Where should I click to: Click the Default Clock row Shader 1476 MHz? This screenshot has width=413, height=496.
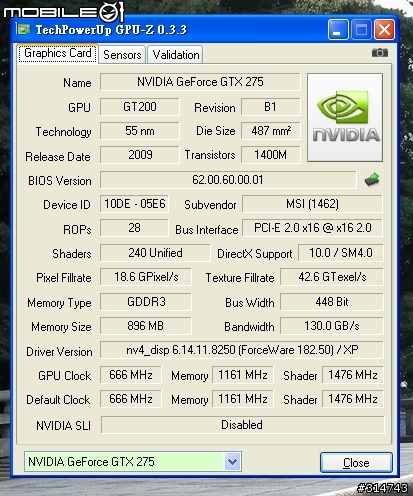[353, 399]
